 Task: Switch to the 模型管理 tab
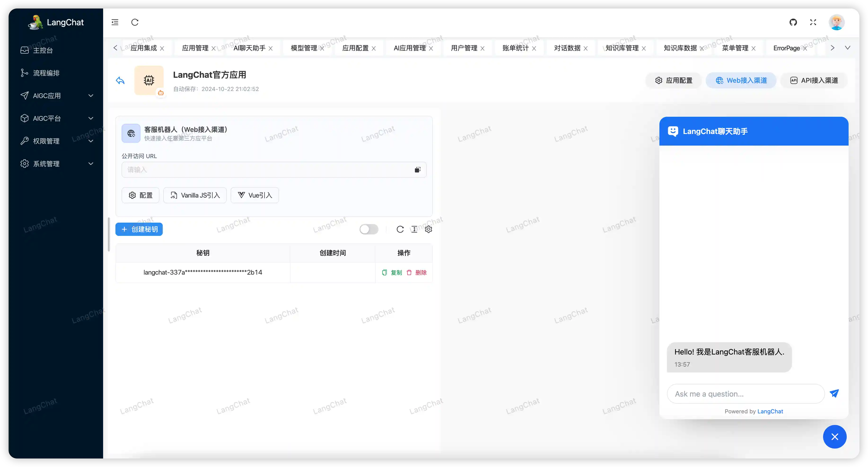point(304,48)
